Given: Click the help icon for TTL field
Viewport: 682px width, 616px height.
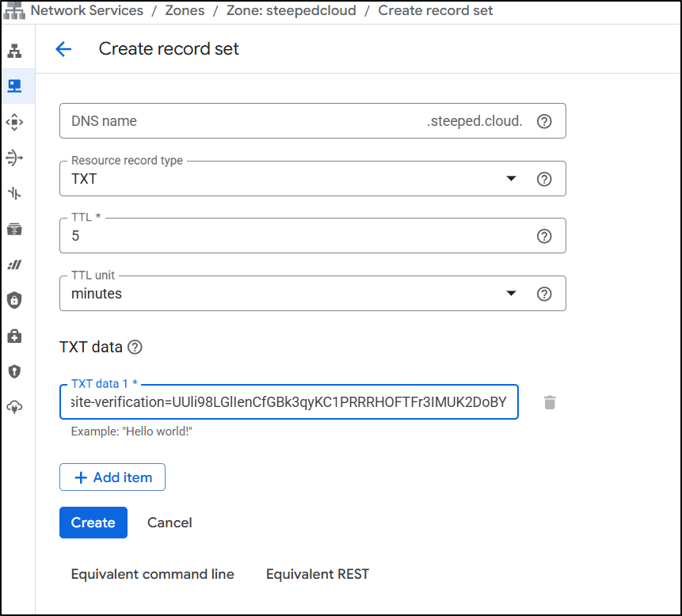Looking at the screenshot, I should click(x=544, y=236).
